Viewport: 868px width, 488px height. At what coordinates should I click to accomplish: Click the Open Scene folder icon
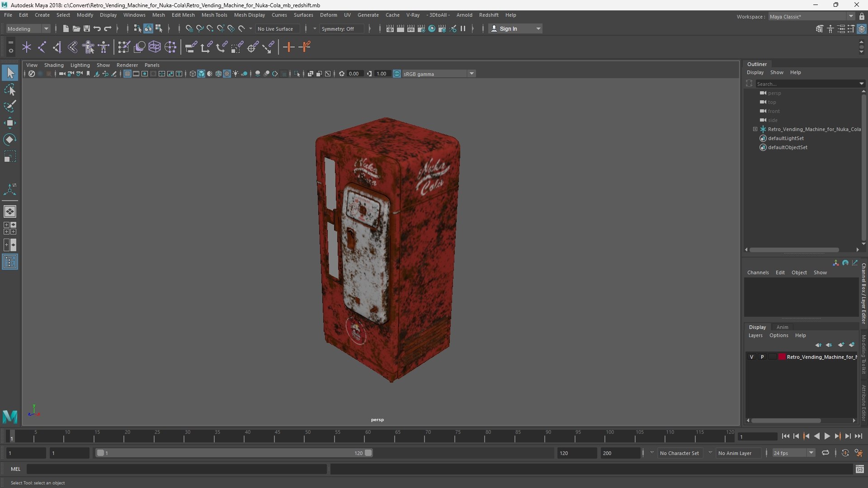(76, 28)
